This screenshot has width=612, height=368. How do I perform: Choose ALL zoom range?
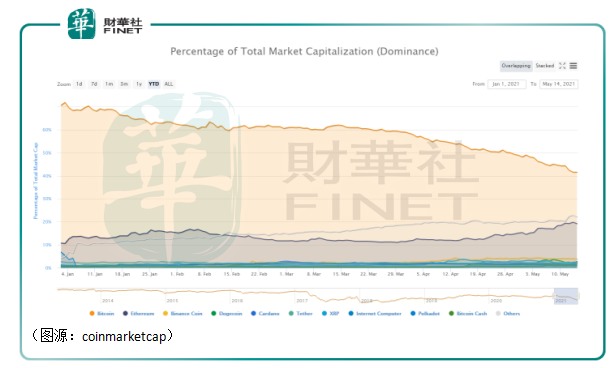point(169,84)
